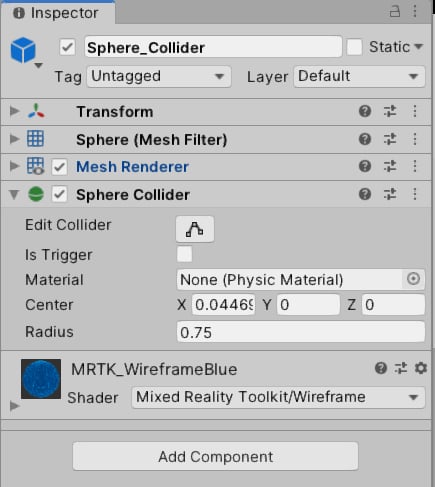
Task: Click the blue cube GameObject icon
Action: (x=23, y=50)
